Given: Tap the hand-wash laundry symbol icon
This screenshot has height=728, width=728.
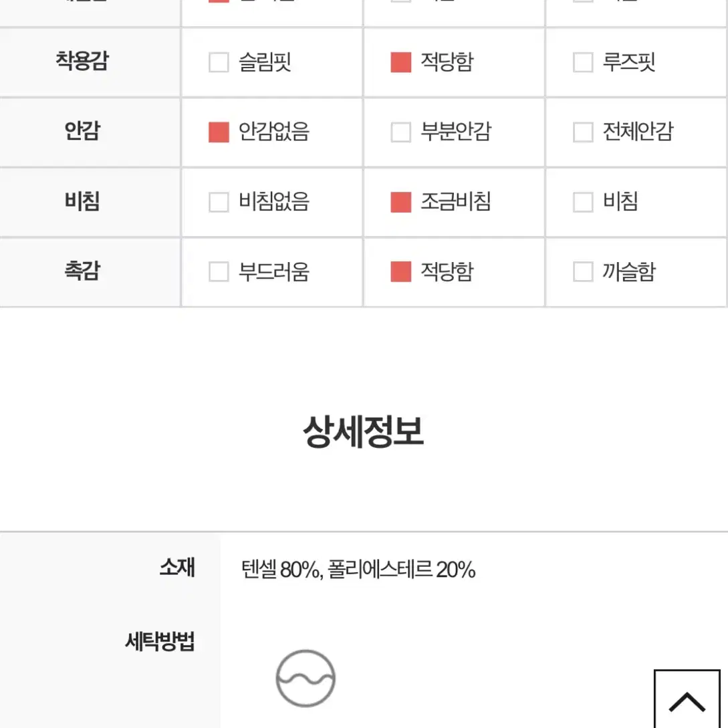Looking at the screenshot, I should 306,679.
